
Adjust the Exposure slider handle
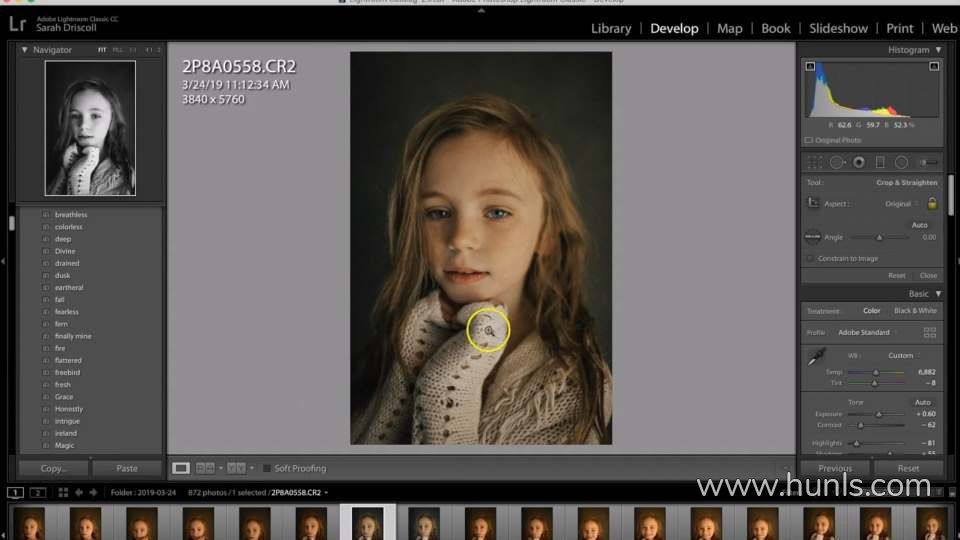(879, 414)
